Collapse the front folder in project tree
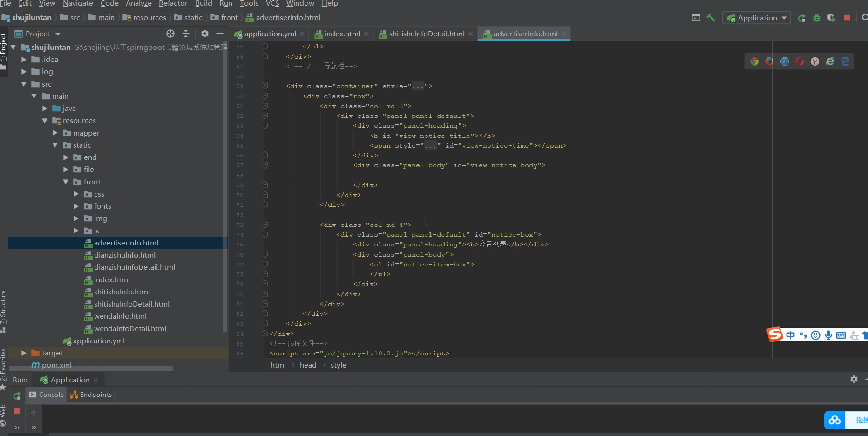Viewport: 868px width, 436px height. tap(66, 182)
